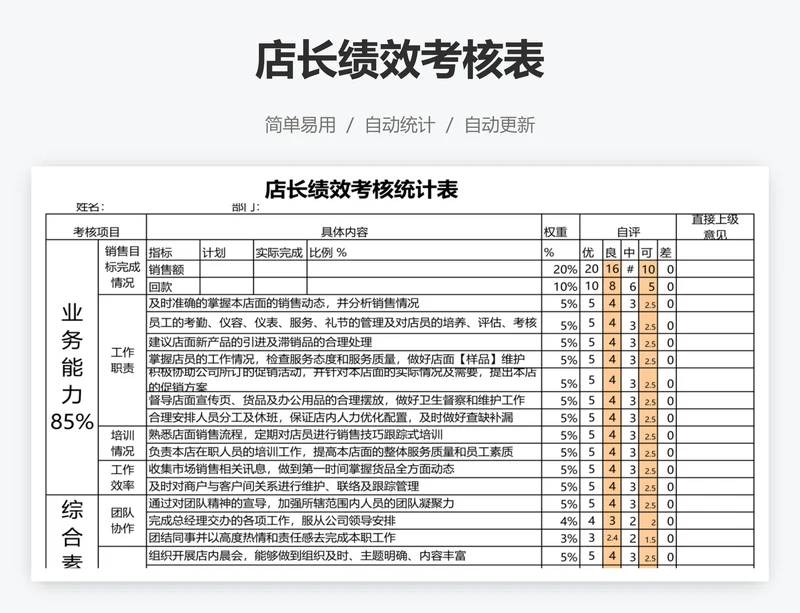Image resolution: width=800 pixels, height=613 pixels.
Task: Click the spreadsheet preview thumbnail
Action: tap(400, 373)
